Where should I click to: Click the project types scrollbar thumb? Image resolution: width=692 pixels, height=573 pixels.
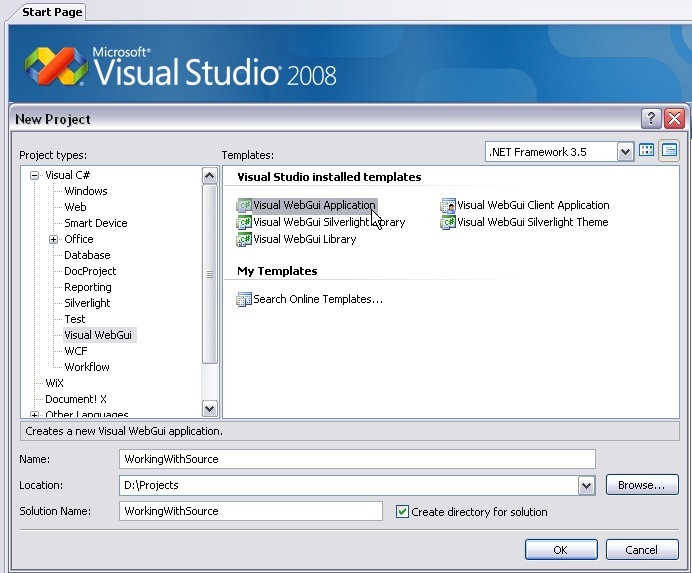pyautogui.click(x=210, y=274)
